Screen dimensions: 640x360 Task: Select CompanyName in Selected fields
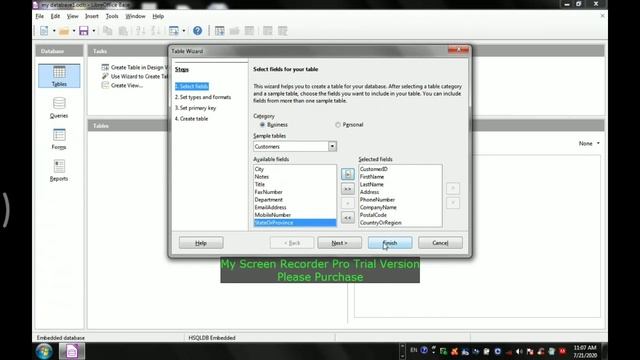[x=400, y=207]
